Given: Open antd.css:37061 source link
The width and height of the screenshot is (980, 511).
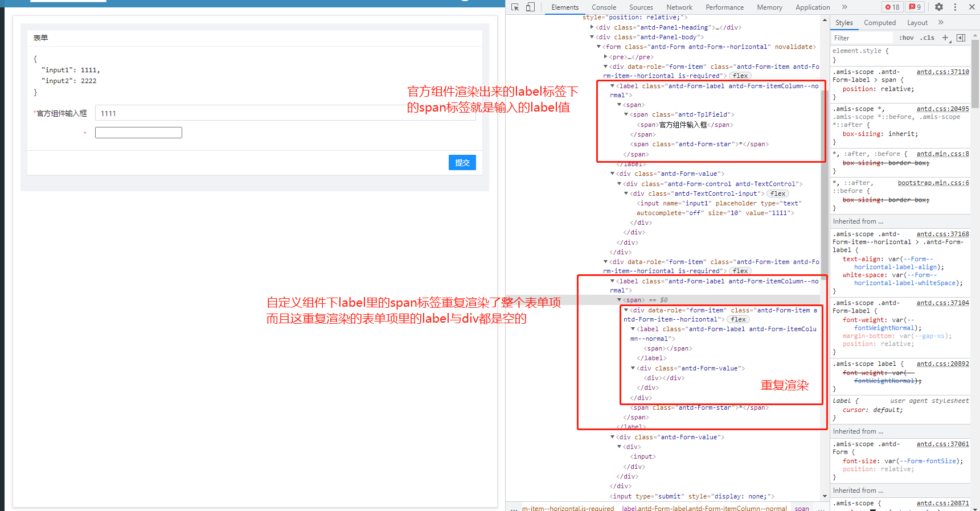Looking at the screenshot, I should [942, 444].
